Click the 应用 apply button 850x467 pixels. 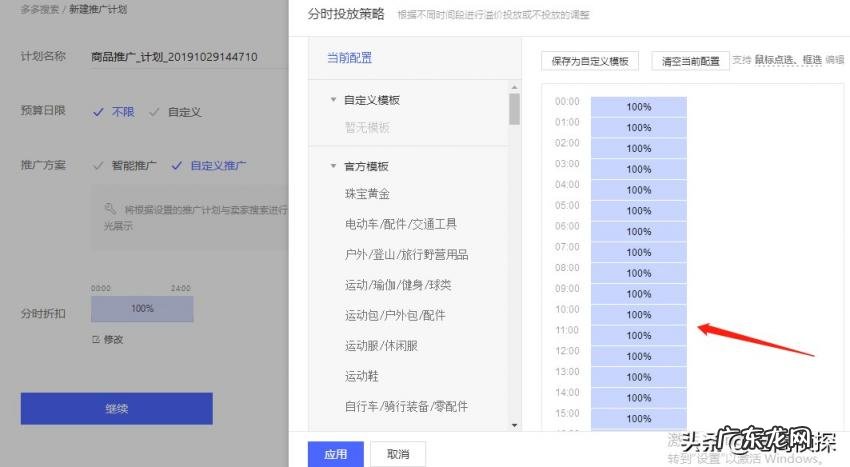336,454
